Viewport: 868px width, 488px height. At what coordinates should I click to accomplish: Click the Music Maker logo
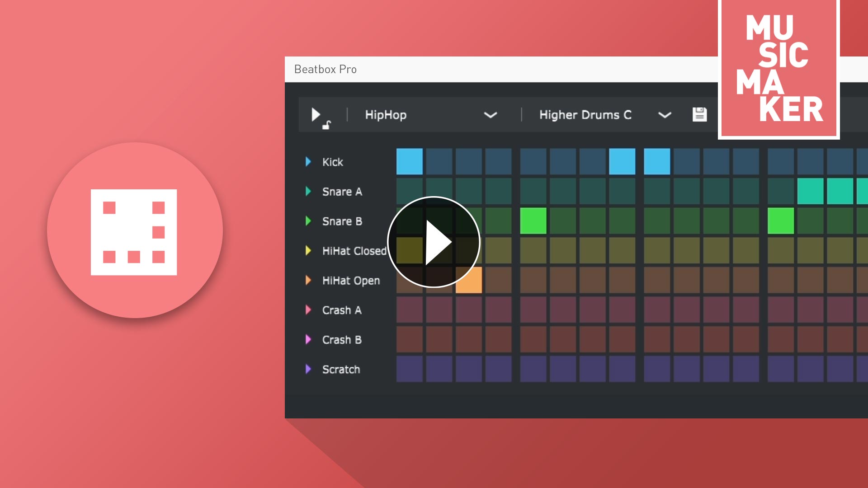(779, 69)
